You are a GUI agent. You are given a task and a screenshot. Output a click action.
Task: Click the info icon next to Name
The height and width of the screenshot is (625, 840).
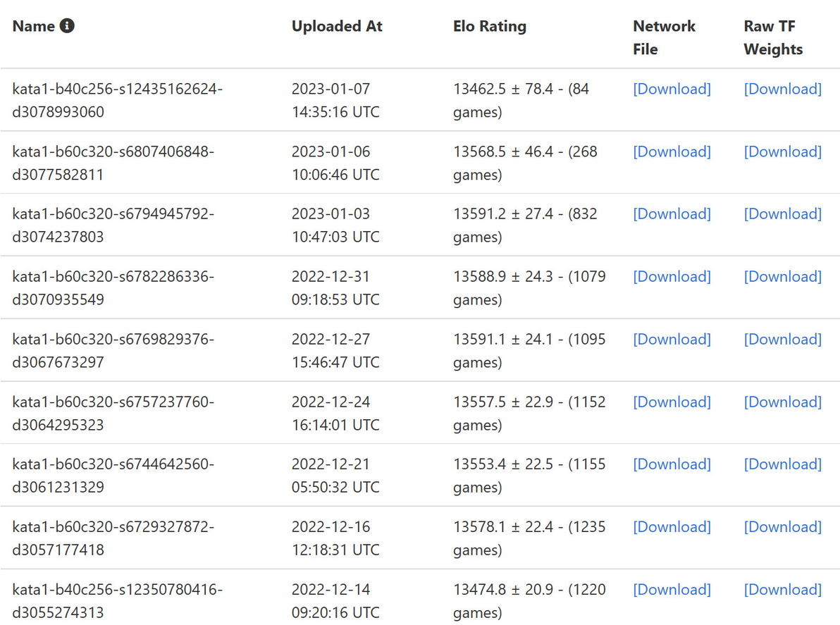pos(67,26)
